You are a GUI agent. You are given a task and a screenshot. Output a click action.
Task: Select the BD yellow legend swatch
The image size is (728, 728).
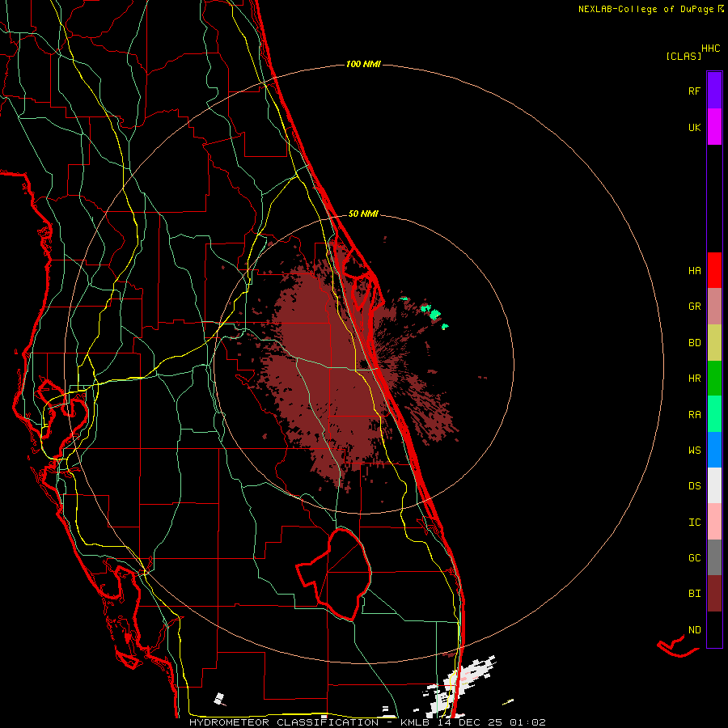point(714,343)
